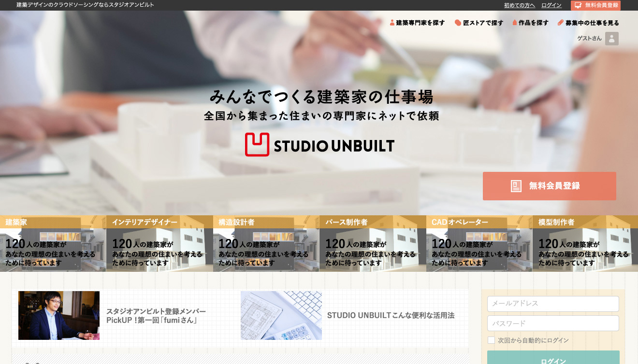Click the 初めての方へ link
638x364 pixels.
click(x=520, y=5)
